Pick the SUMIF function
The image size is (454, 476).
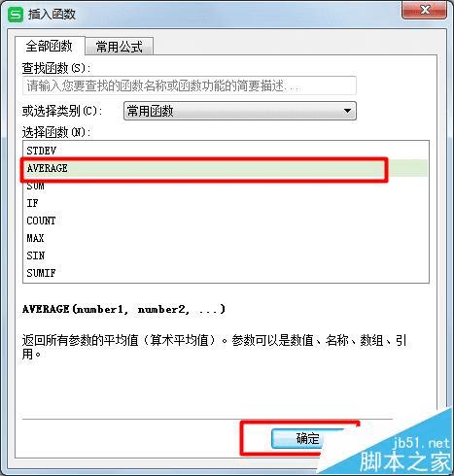pyautogui.click(x=226, y=273)
